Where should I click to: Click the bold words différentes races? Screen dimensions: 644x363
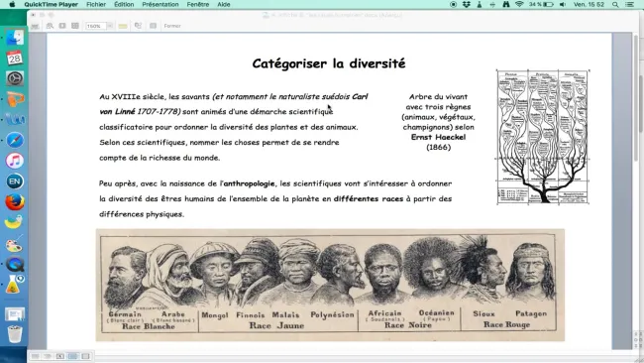(x=369, y=198)
